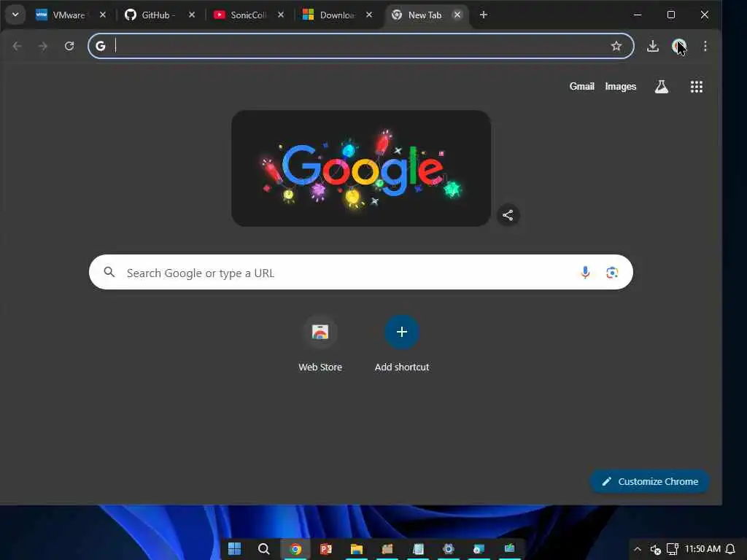Maximize the Chrome window
Image resolution: width=747 pixels, height=560 pixels.
pyautogui.click(x=671, y=15)
